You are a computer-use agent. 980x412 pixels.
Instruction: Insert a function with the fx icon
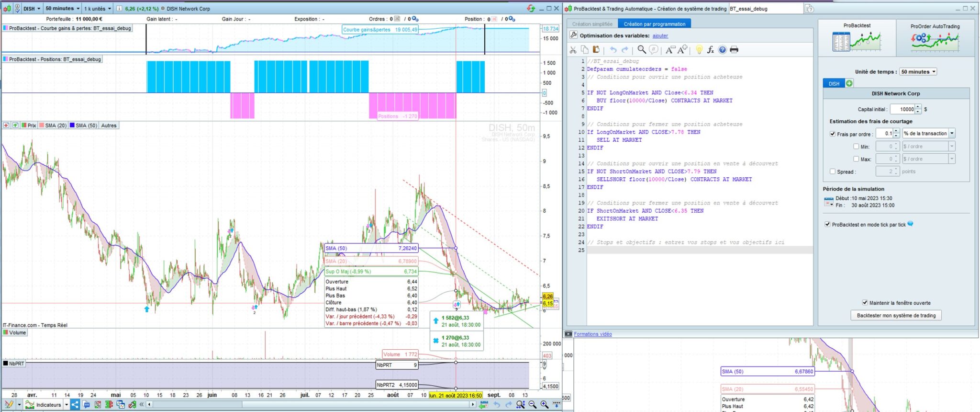711,50
